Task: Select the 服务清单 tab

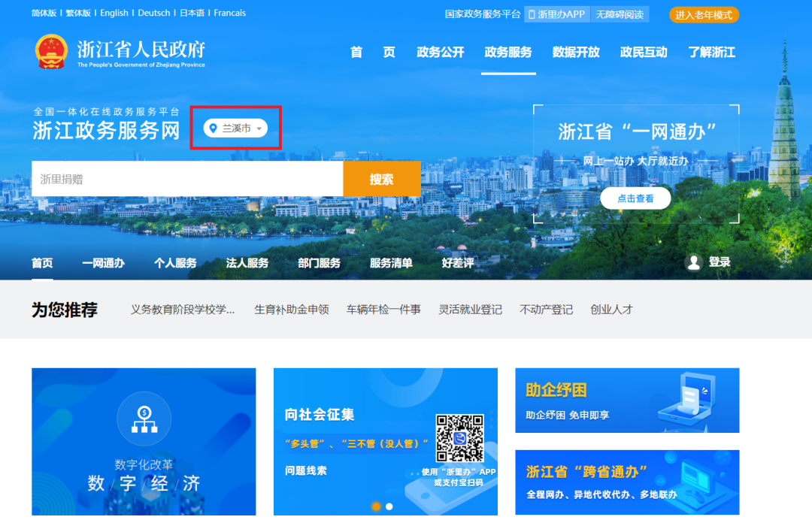Action: point(391,263)
